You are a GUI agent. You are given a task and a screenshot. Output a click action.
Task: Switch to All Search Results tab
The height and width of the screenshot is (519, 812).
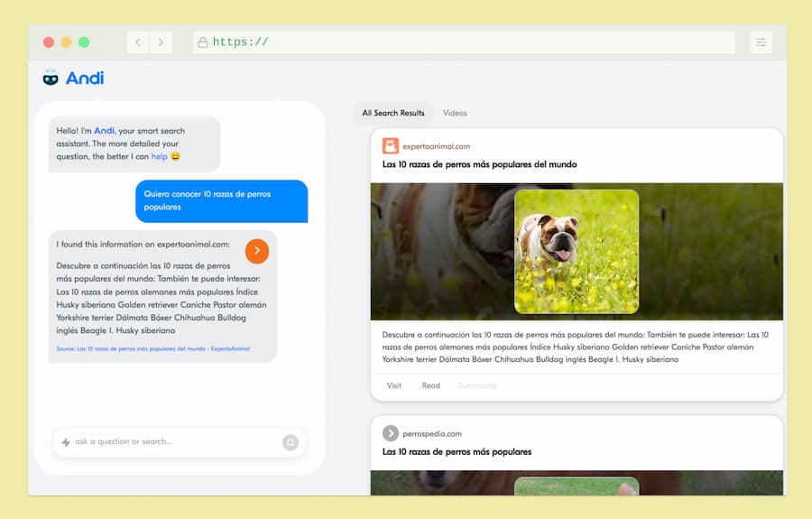tap(393, 113)
